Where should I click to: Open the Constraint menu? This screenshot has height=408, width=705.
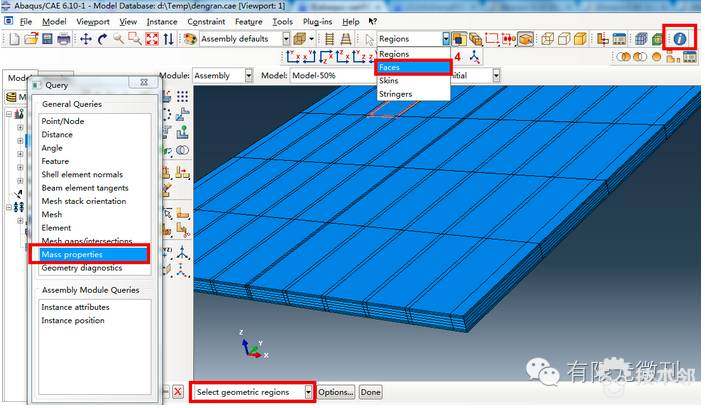pos(207,21)
